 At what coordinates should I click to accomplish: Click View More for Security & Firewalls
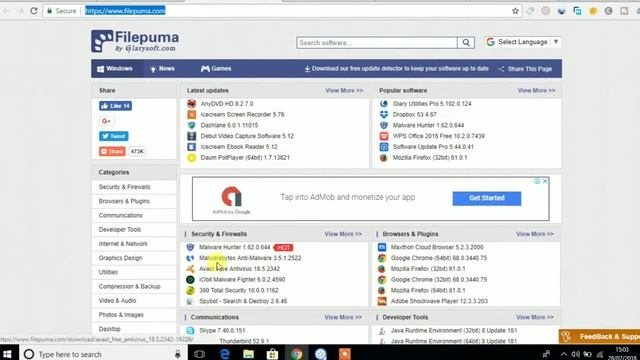point(343,234)
